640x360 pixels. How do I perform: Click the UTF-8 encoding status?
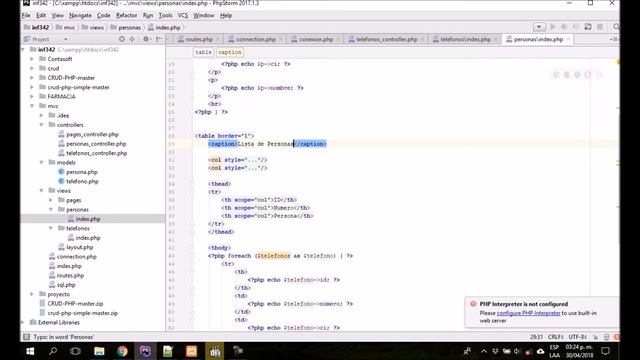click(x=577, y=337)
